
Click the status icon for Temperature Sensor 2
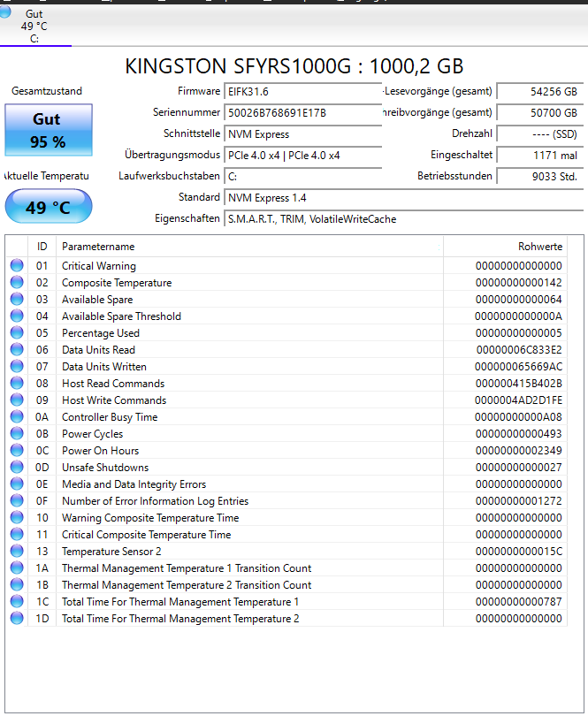pyautogui.click(x=17, y=550)
